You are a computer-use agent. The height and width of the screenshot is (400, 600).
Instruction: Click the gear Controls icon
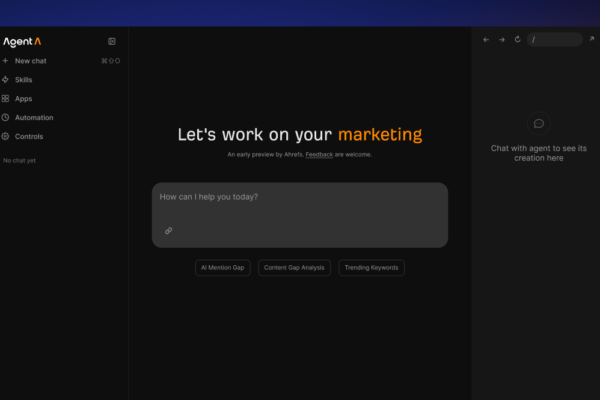(x=5, y=136)
